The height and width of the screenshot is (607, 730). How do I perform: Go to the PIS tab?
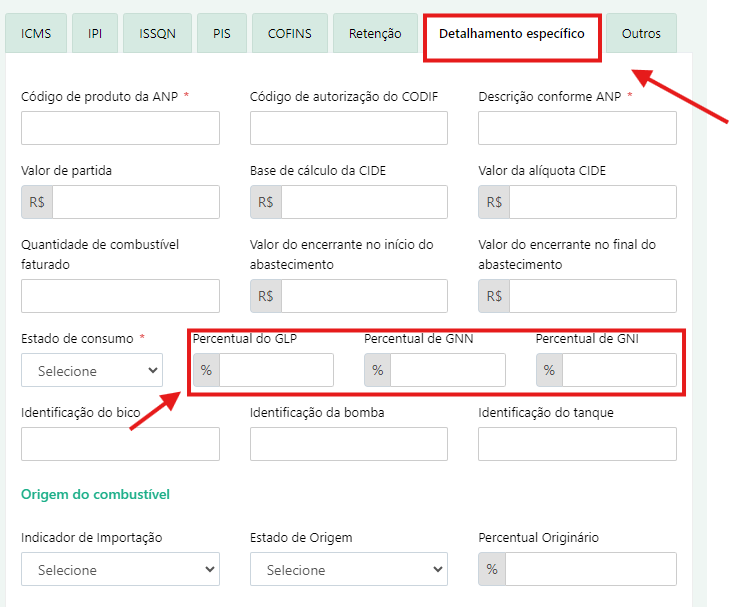coord(222,34)
